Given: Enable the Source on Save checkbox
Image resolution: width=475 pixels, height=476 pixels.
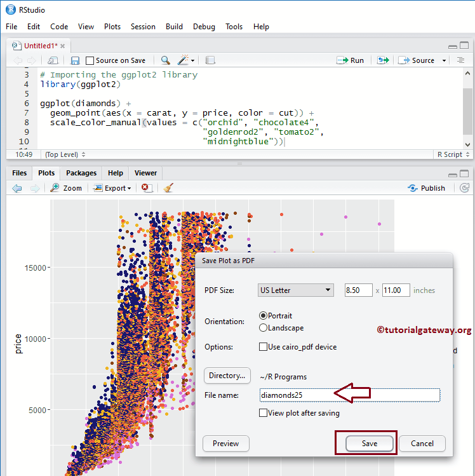Looking at the screenshot, I should [x=90, y=60].
